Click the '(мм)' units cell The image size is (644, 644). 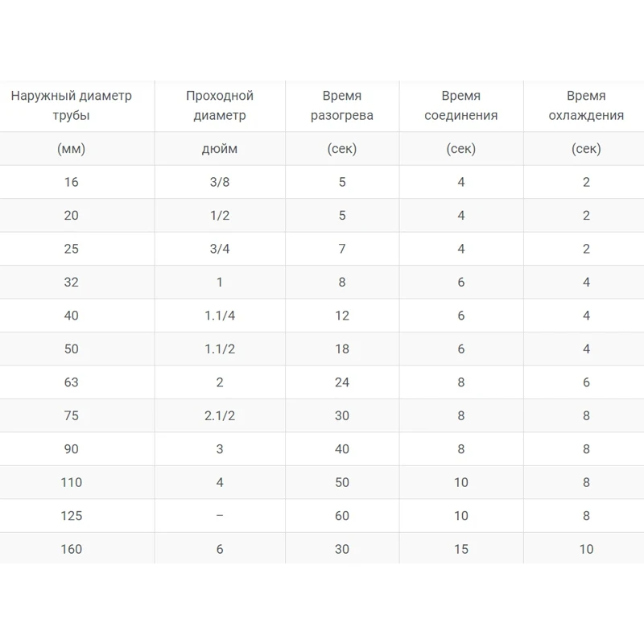72,149
